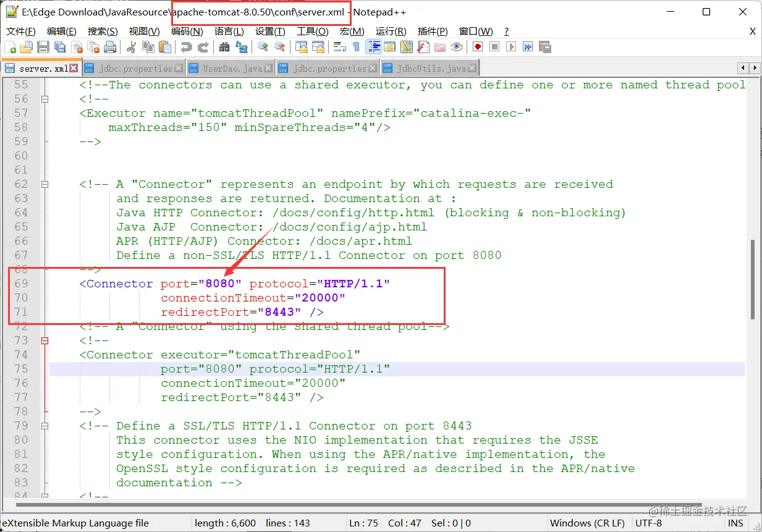Close the UserDao.java tab
This screenshot has width=762, height=532.
tap(268, 69)
